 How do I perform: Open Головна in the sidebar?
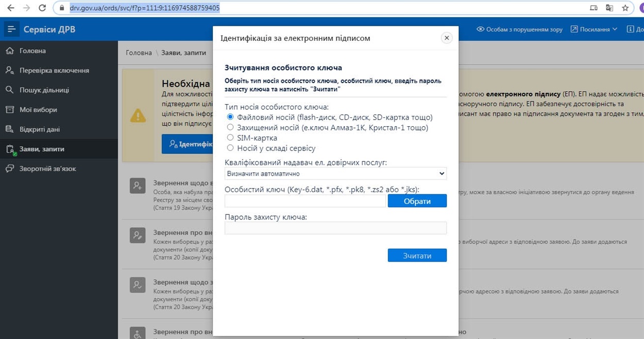[x=59, y=51]
